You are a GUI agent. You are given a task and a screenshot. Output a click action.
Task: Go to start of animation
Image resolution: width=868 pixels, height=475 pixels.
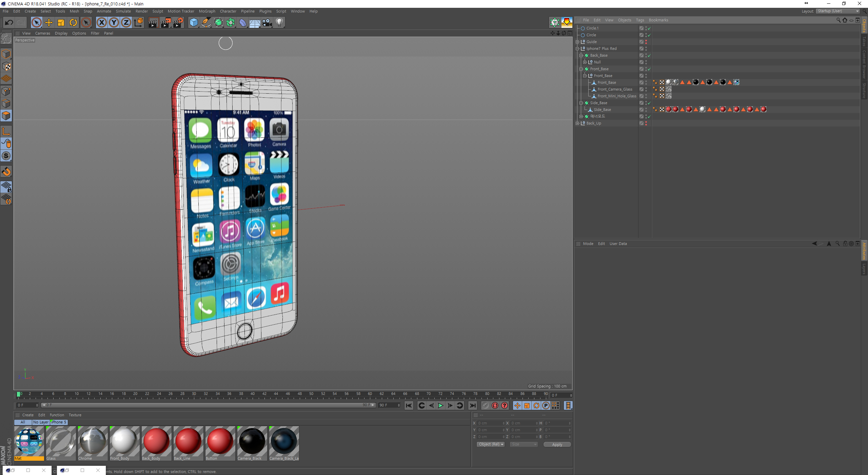[409, 405]
